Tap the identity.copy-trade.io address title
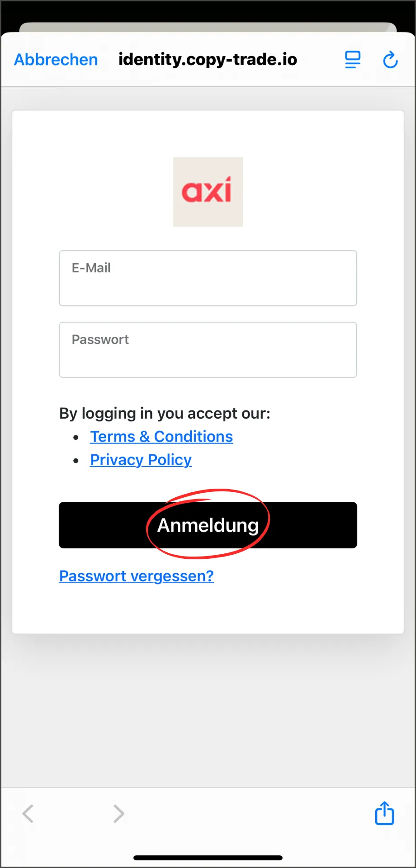 pos(208,60)
